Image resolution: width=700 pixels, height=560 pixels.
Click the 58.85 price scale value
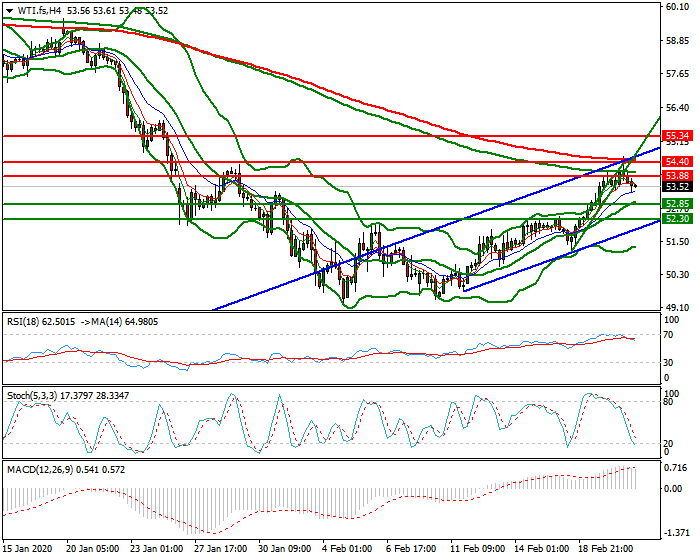[677, 41]
